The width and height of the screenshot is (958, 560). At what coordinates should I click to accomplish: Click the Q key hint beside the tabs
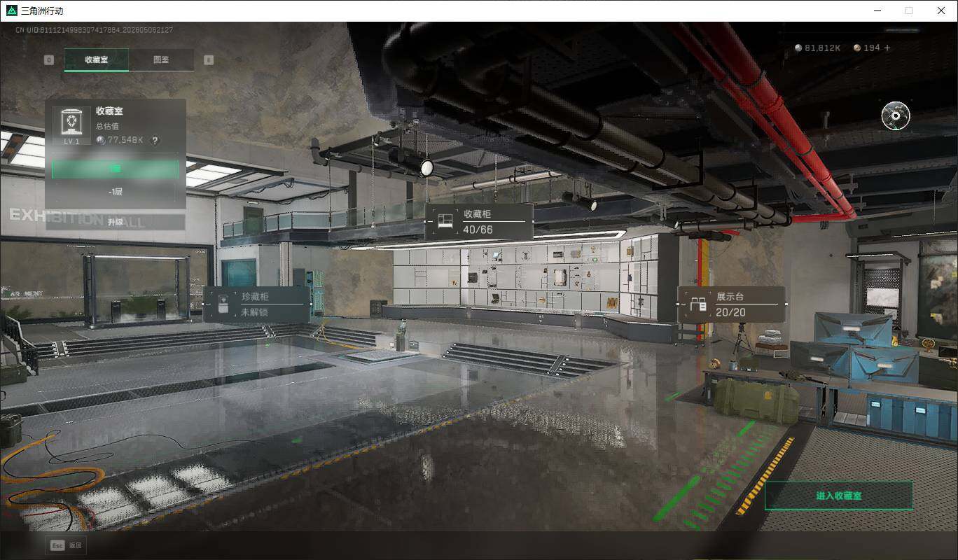click(x=49, y=60)
